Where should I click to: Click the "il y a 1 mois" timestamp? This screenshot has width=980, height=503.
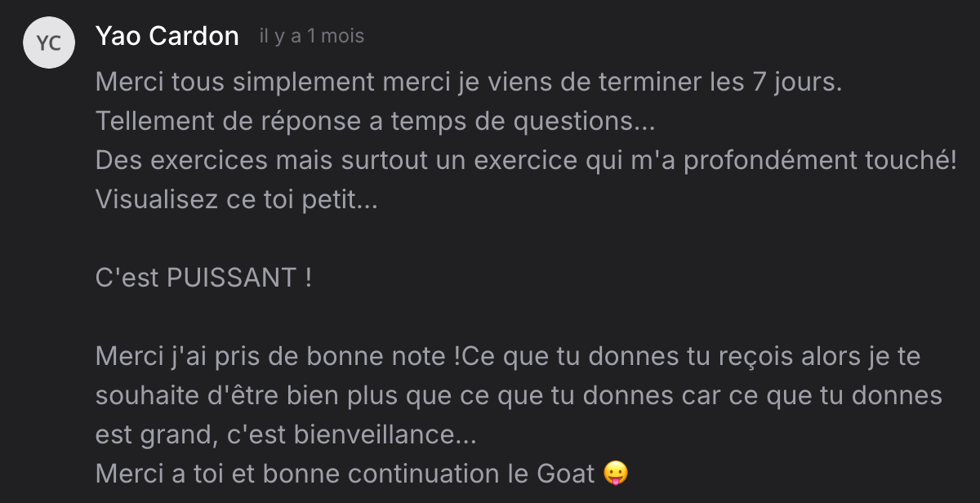(312, 36)
